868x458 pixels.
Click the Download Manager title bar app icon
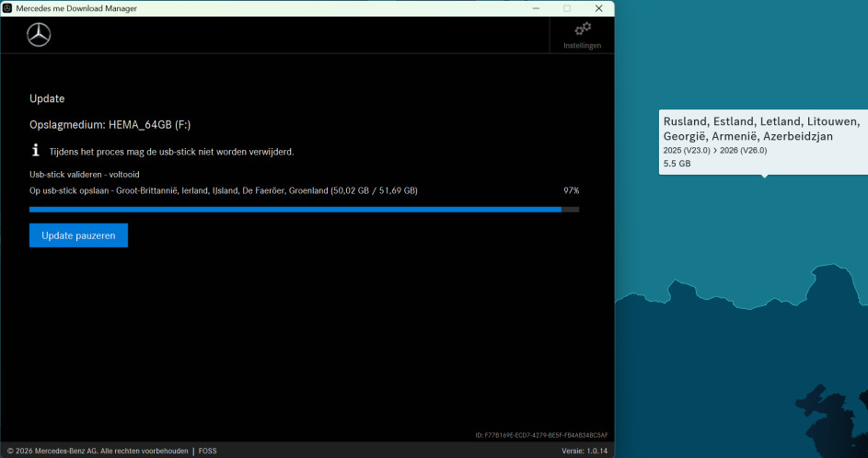7,8
